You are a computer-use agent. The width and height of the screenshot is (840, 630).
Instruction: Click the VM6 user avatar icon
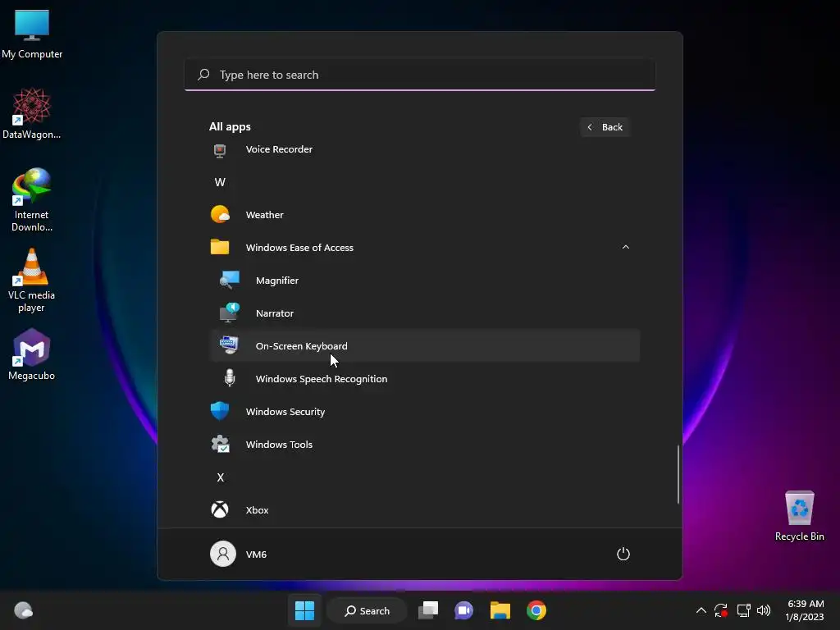pos(223,554)
